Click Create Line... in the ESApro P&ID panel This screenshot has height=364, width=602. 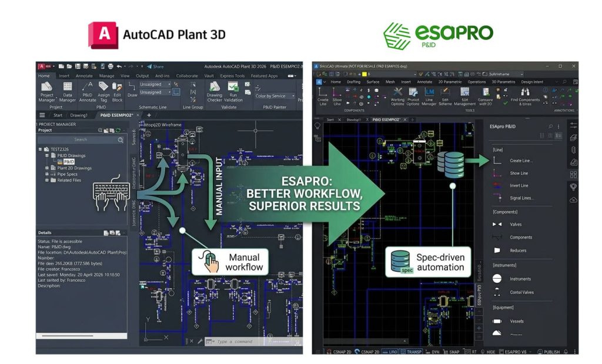click(x=513, y=161)
